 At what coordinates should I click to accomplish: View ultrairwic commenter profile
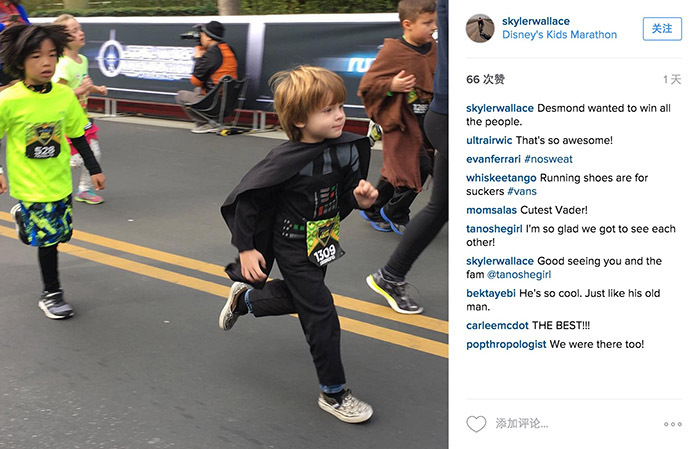point(489,140)
